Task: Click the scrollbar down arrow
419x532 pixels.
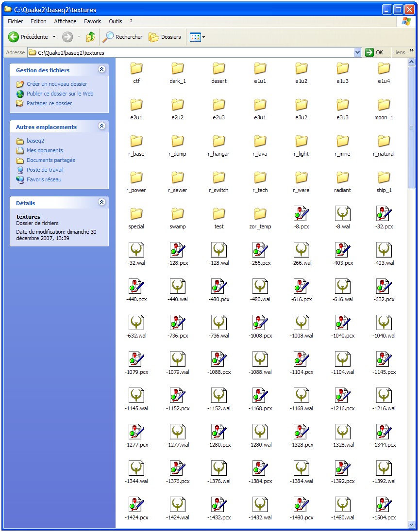Action: [x=412, y=524]
